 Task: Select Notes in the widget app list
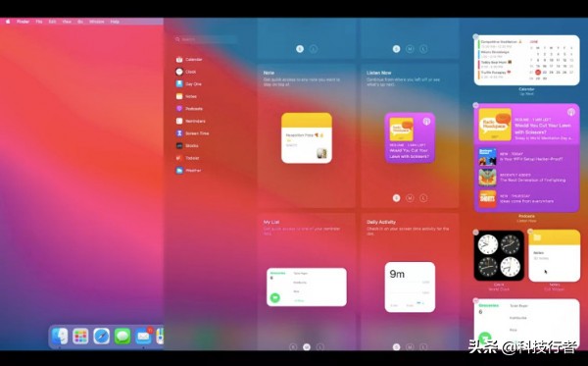click(186, 96)
